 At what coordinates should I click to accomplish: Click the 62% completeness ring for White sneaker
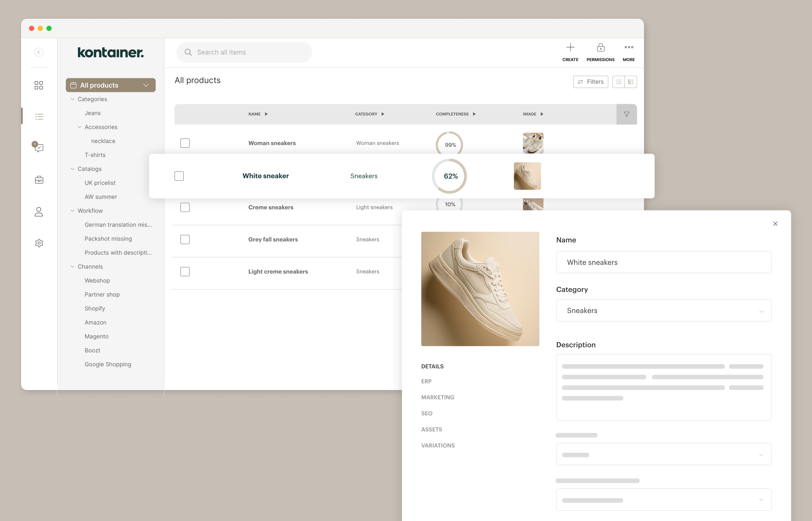pos(450,176)
